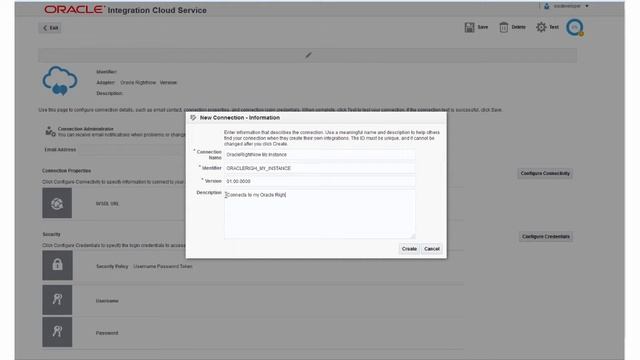
Task: Click the description textarea resize grip
Action: tap(413, 236)
